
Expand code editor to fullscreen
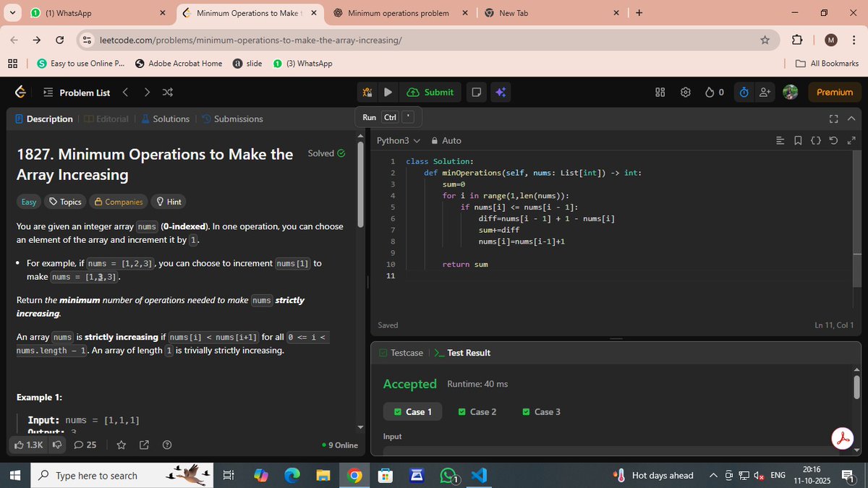tap(851, 140)
